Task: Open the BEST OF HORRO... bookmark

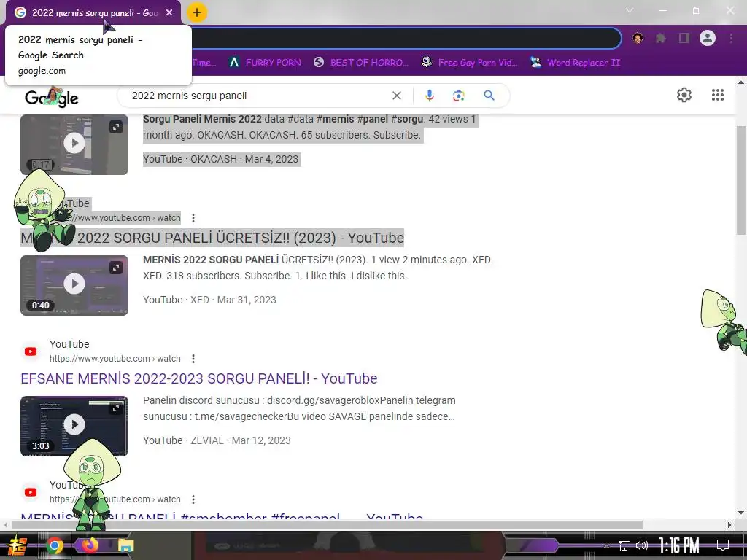Action: click(x=362, y=63)
